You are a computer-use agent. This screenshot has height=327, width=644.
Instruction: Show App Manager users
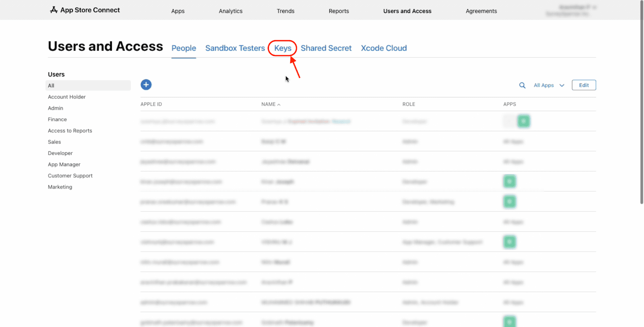[x=64, y=165]
